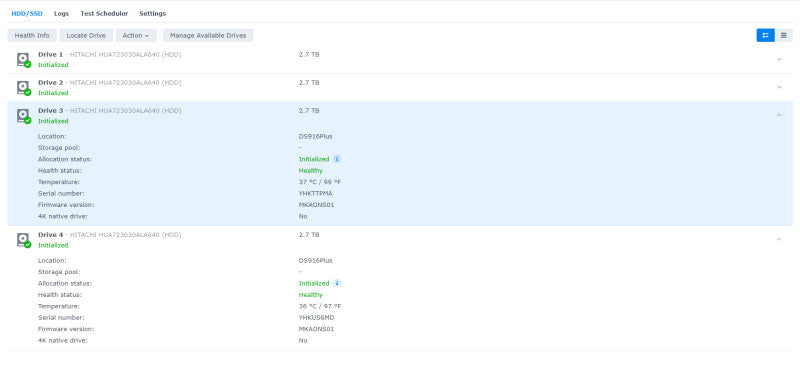Select the Drive 1 row title
Viewport: 800px width, 373px height.
point(110,54)
